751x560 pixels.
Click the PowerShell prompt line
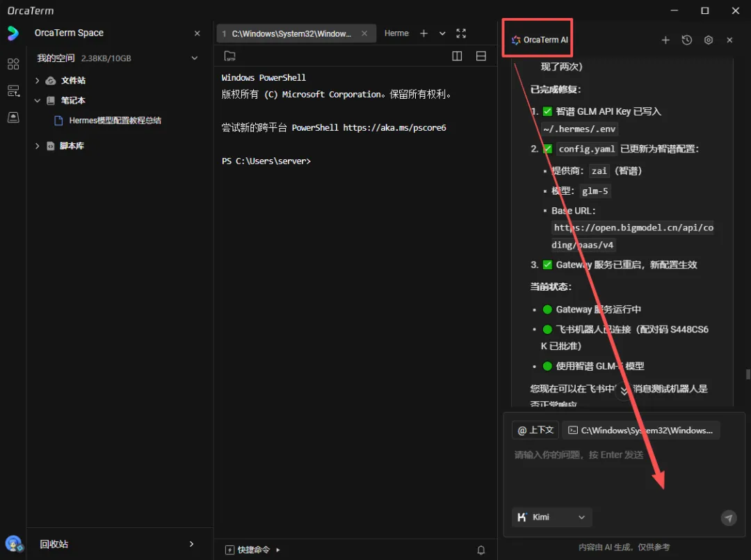point(266,161)
